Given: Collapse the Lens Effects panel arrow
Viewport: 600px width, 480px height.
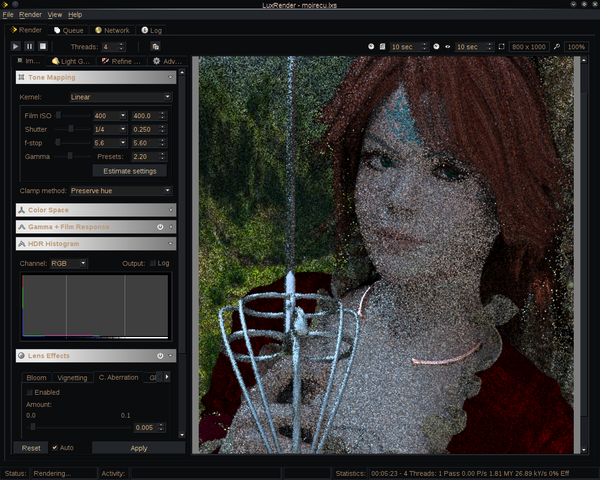Looking at the screenshot, I should click(170, 356).
